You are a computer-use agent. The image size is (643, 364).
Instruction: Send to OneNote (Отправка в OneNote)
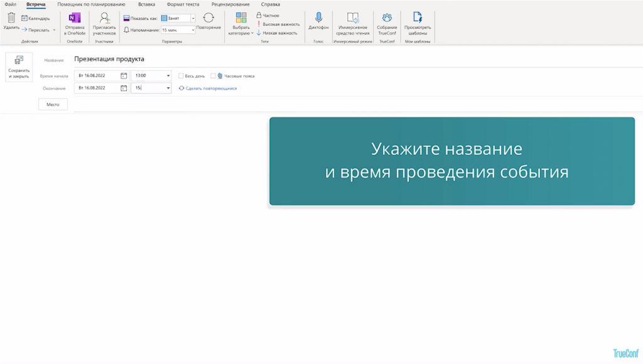75,24
